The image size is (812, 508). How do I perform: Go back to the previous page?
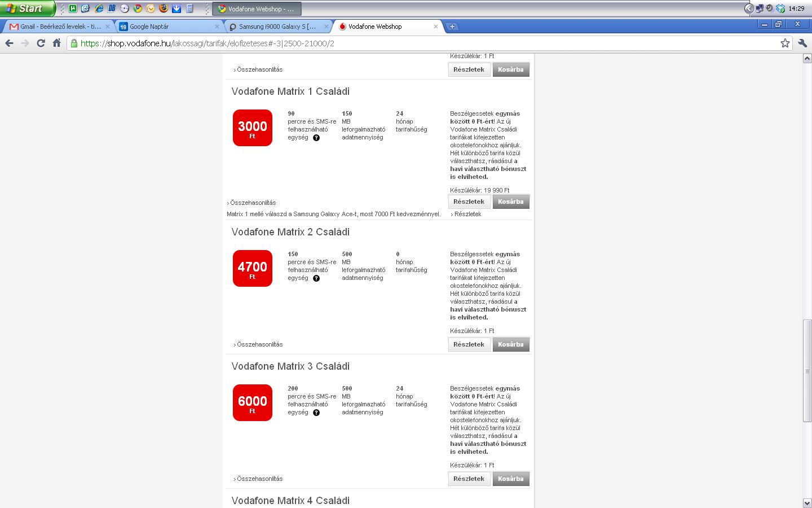[x=10, y=43]
